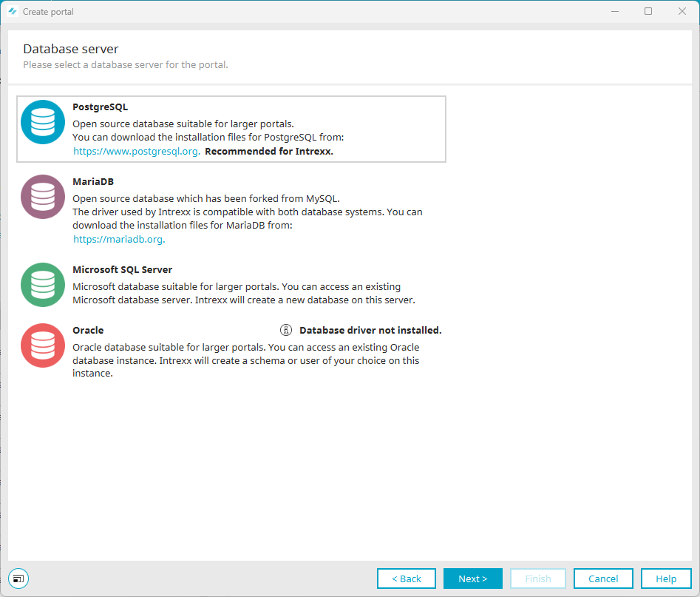This screenshot has height=597, width=700.
Task: Click 'Please select a database server' subtitle
Action: pyautogui.click(x=126, y=65)
